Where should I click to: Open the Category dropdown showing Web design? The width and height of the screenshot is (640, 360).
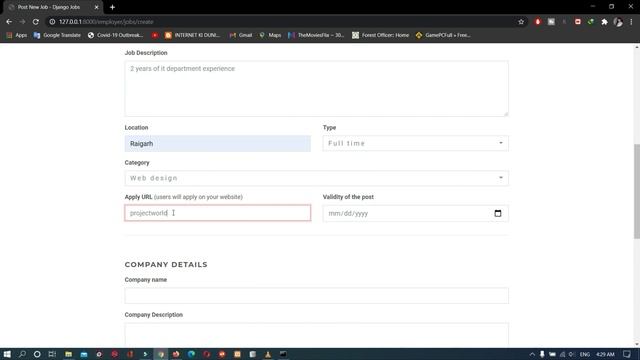316,178
